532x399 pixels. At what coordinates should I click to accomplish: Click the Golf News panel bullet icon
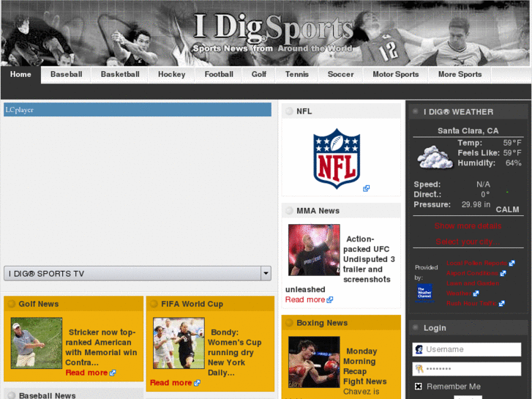tap(12, 304)
